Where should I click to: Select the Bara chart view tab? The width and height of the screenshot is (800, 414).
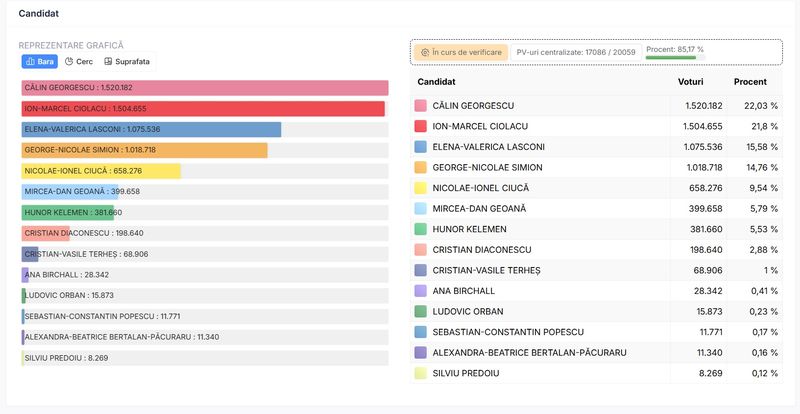(x=41, y=62)
